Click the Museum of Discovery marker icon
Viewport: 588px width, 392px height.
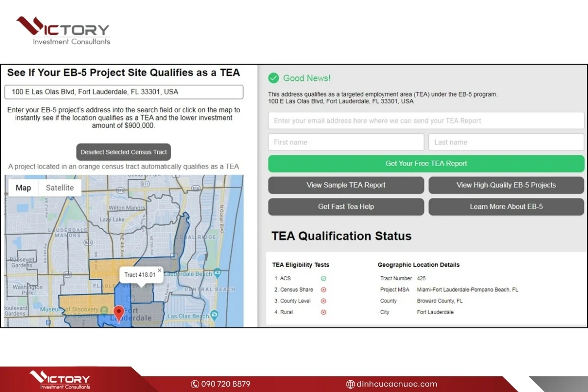coord(104,311)
